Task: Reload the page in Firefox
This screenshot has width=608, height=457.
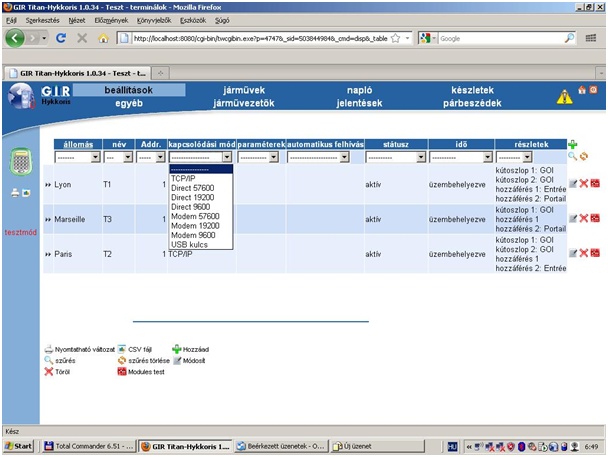Action: [x=61, y=38]
